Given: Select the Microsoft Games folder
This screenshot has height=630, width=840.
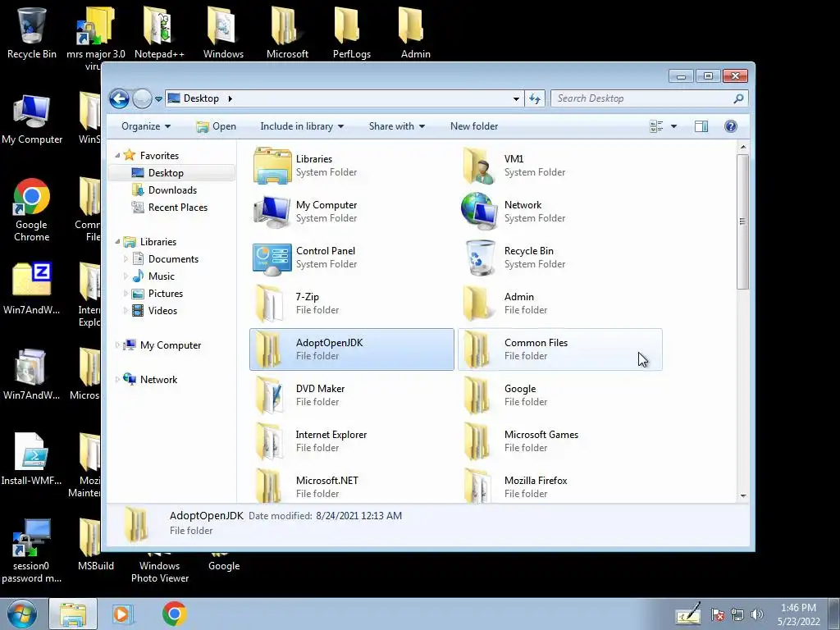Looking at the screenshot, I should coord(559,441).
